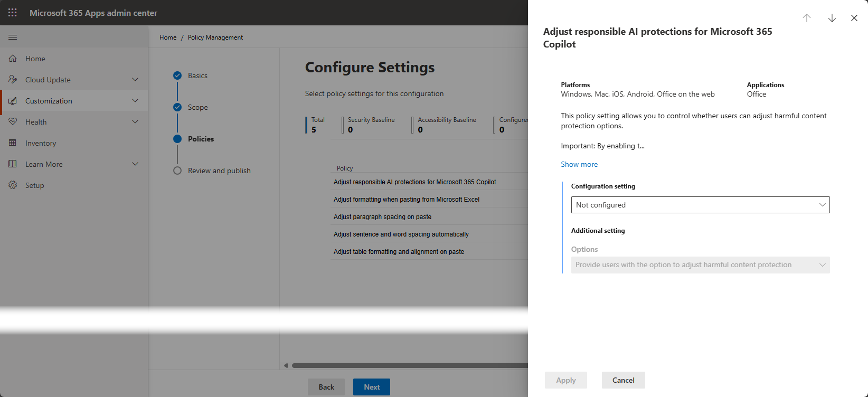Expand the Health chevron
This screenshot has height=397, width=868.
coord(135,122)
